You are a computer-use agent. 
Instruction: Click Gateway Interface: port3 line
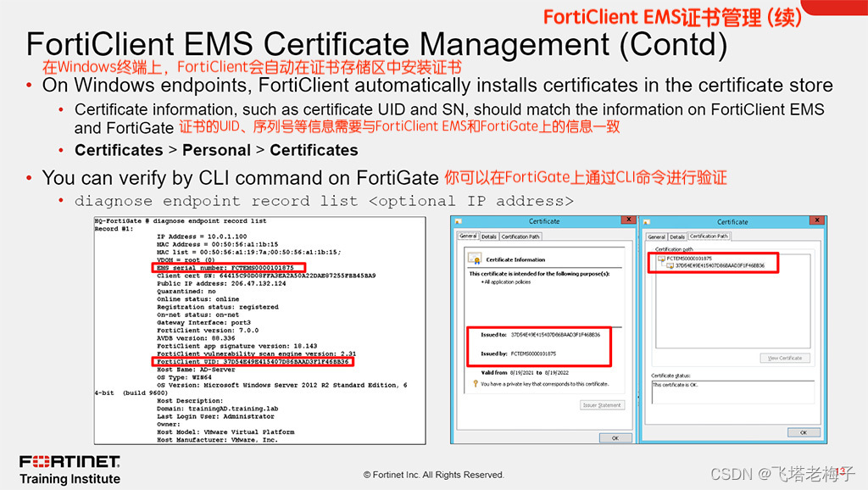coord(203,322)
